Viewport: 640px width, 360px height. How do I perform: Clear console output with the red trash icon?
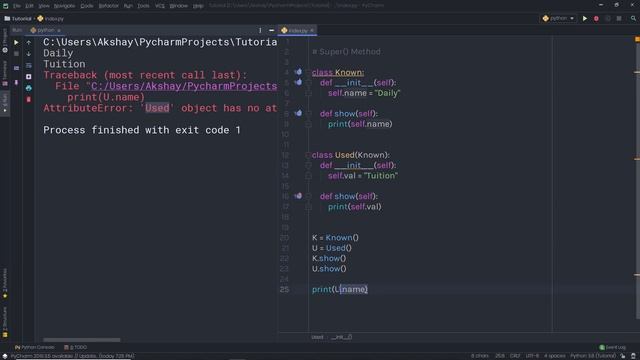(x=29, y=99)
